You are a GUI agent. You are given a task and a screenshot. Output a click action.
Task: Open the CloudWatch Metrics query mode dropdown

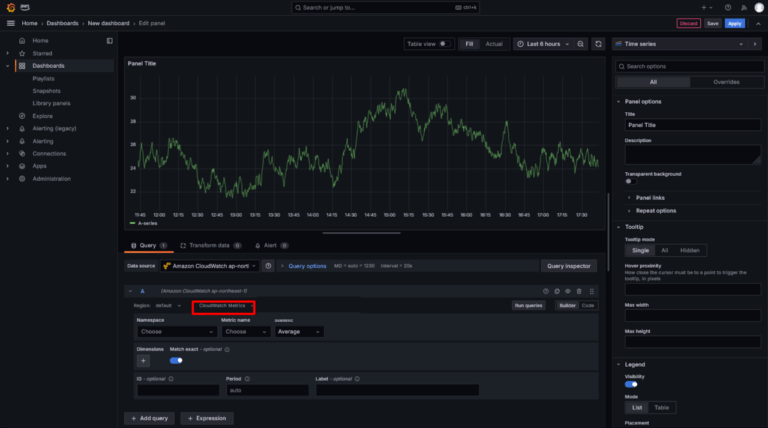pyautogui.click(x=224, y=306)
